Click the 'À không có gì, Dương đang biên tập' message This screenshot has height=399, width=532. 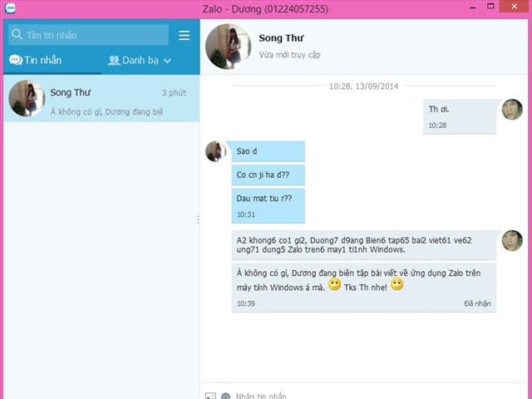(364, 288)
